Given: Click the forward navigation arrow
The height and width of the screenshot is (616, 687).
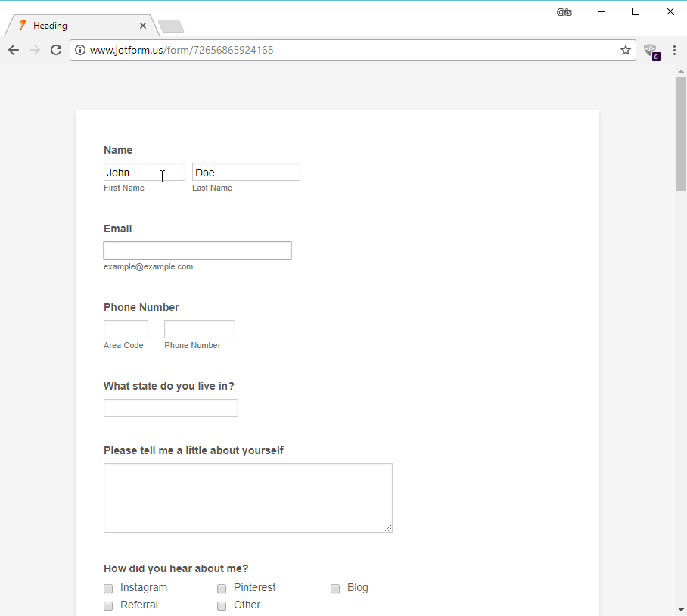Looking at the screenshot, I should point(34,50).
